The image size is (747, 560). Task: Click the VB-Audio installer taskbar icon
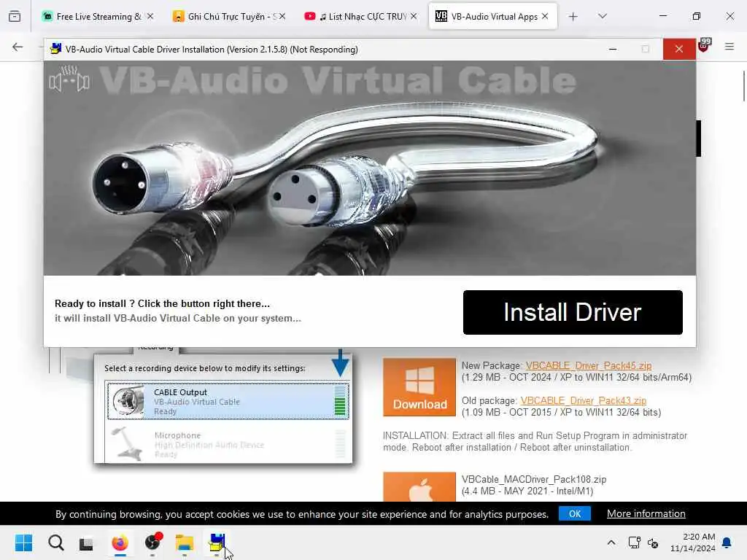pos(217,542)
